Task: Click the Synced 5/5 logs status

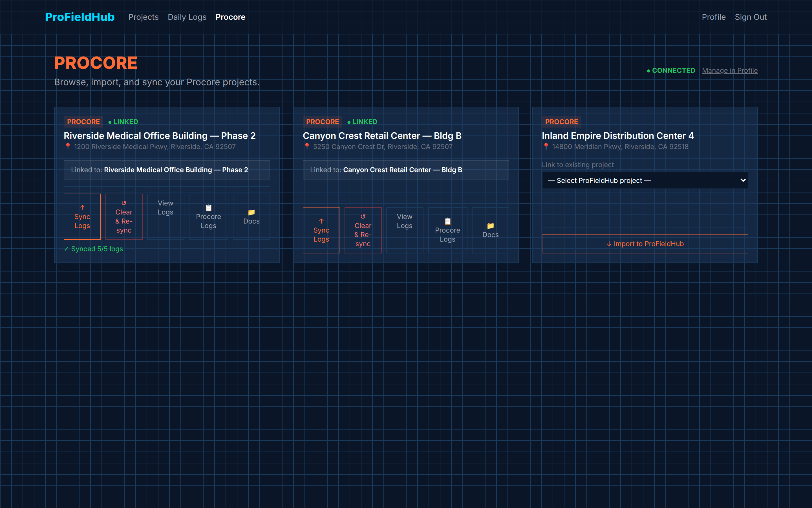Action: (94, 249)
